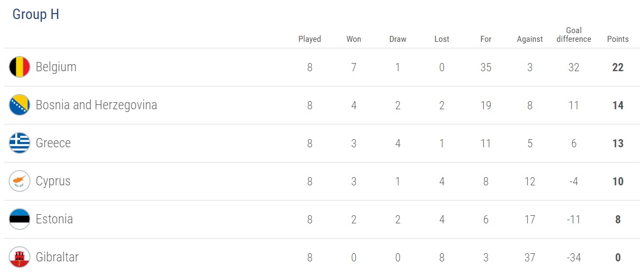644x275 pixels.
Task: Open the Belgium team link
Action: coord(56,67)
